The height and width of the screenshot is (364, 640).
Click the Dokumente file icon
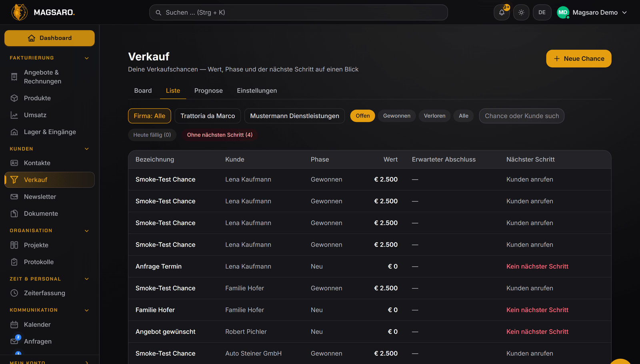[14, 213]
